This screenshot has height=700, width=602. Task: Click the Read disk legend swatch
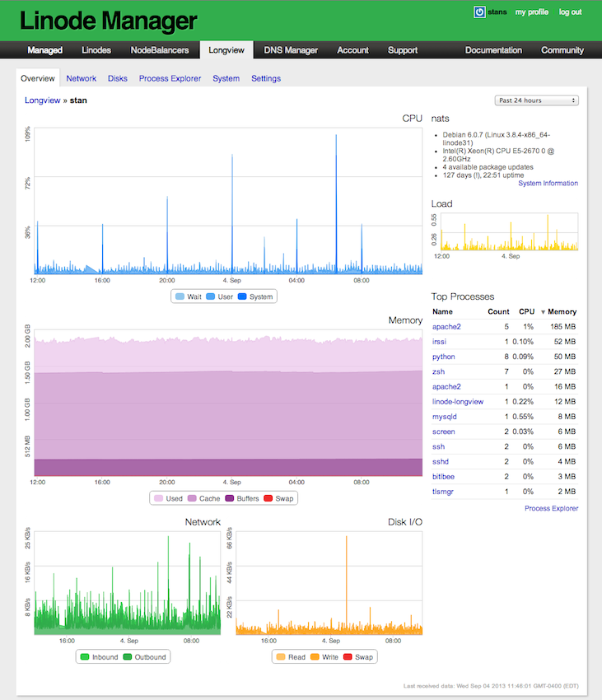[281, 657]
